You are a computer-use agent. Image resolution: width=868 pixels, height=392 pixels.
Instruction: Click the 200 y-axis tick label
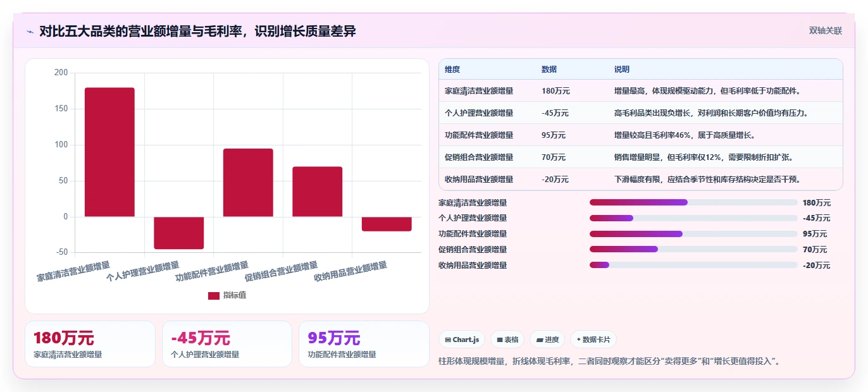[61, 73]
